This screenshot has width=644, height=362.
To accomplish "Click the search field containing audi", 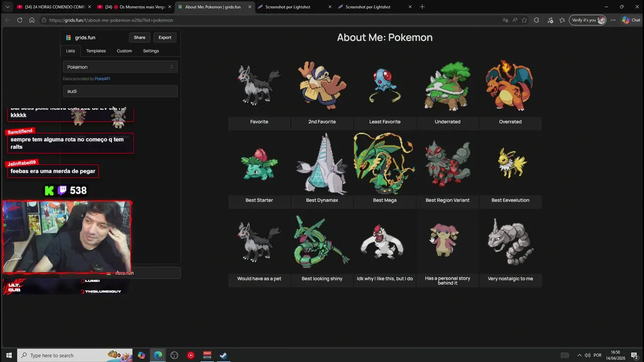I will click(120, 91).
